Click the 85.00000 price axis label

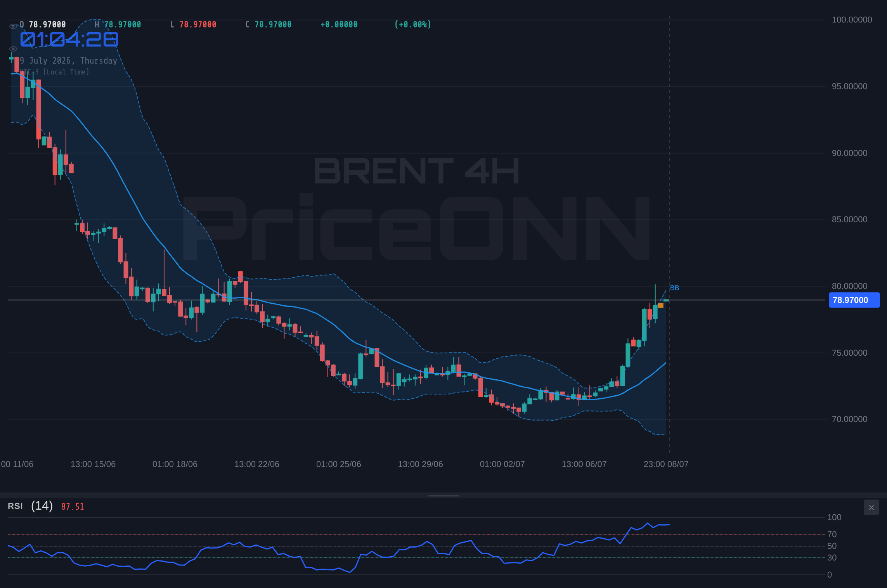click(849, 220)
